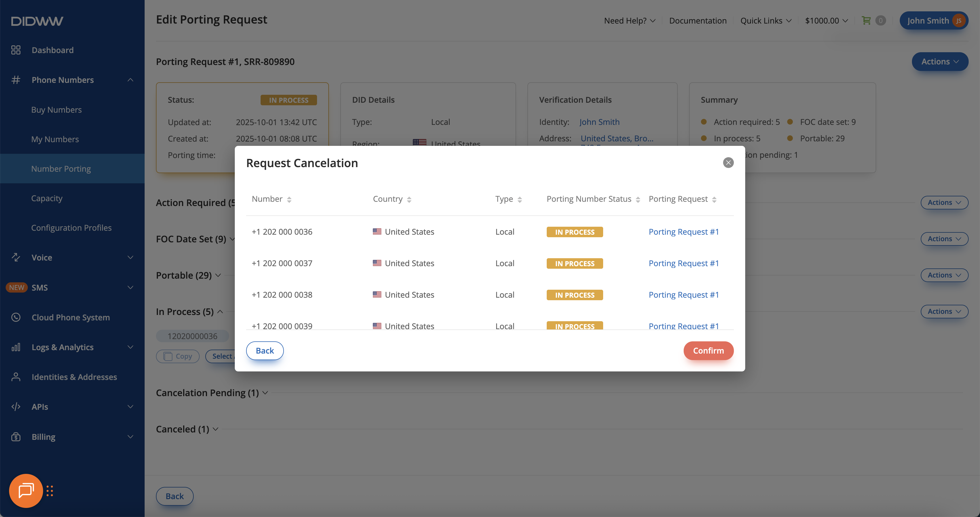
Task: Confirm the cancelation request
Action: tap(708, 350)
